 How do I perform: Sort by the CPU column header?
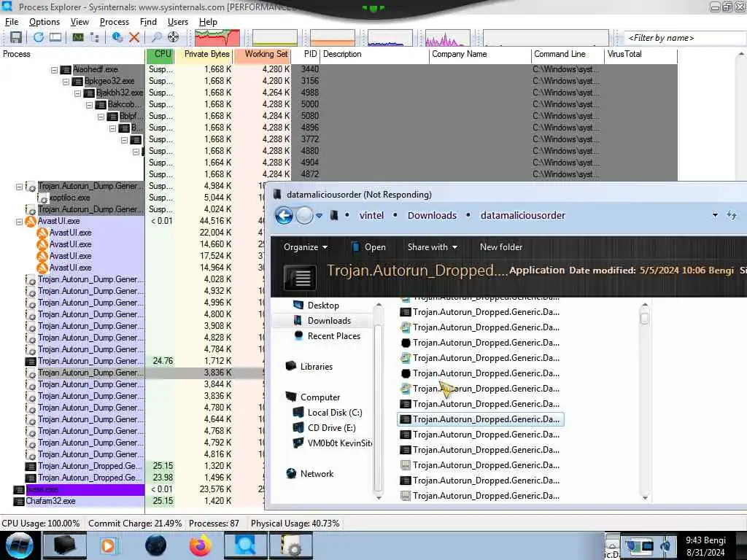coord(160,54)
